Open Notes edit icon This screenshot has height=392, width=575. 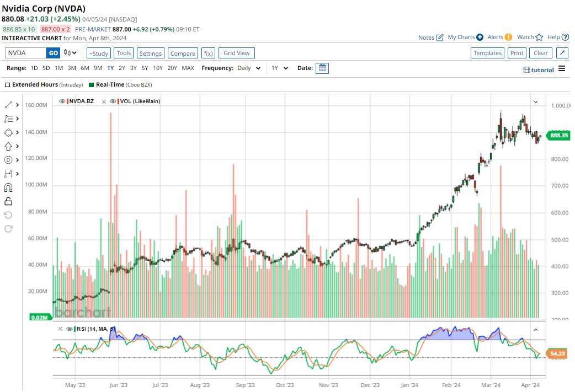(440, 37)
